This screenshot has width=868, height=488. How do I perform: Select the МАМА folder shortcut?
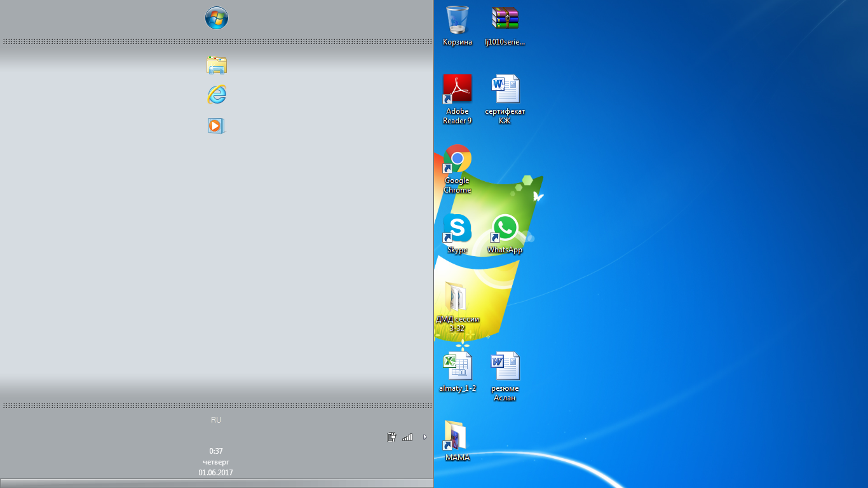click(x=458, y=440)
